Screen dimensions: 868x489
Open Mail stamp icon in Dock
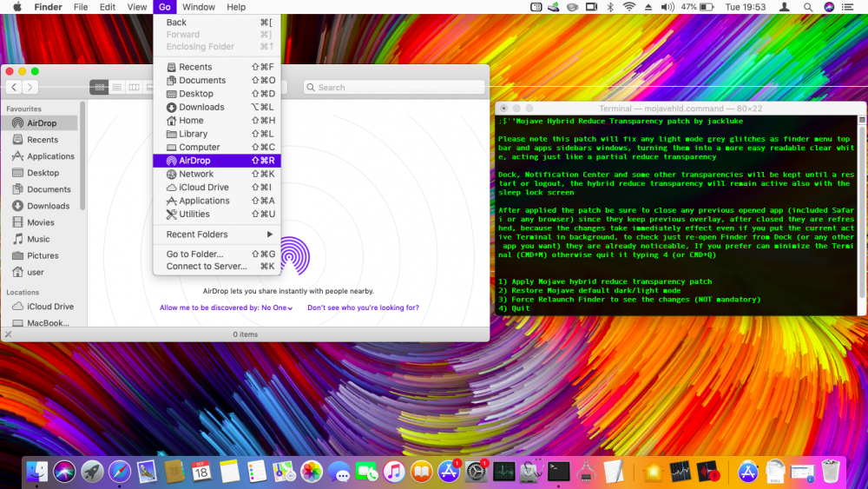click(x=147, y=472)
